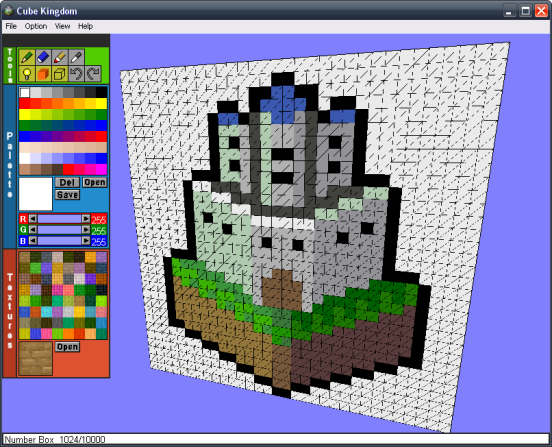Screen dimensions: 552x447
Task: Toggle the light bulb lighting option
Action: (x=27, y=74)
